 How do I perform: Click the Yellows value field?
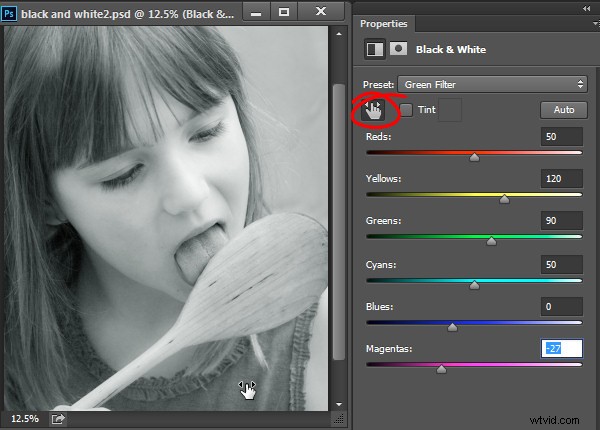pyautogui.click(x=562, y=179)
